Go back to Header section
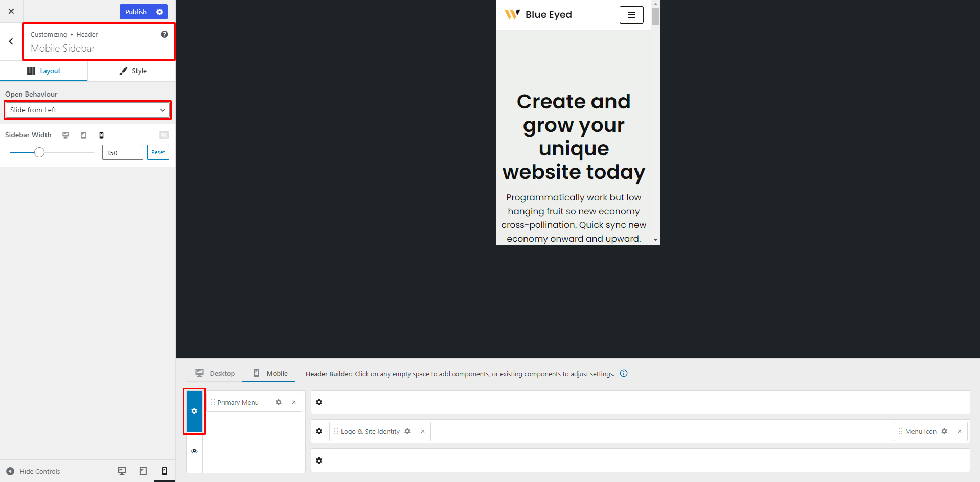 (11, 41)
